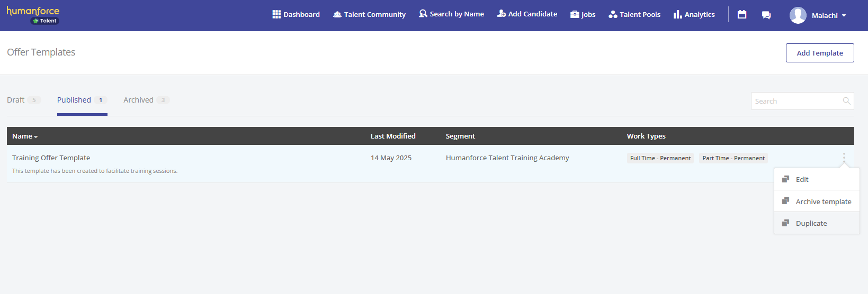The height and width of the screenshot is (294, 868).
Task: Open the Dashboard from the navigation bar
Action: click(296, 14)
